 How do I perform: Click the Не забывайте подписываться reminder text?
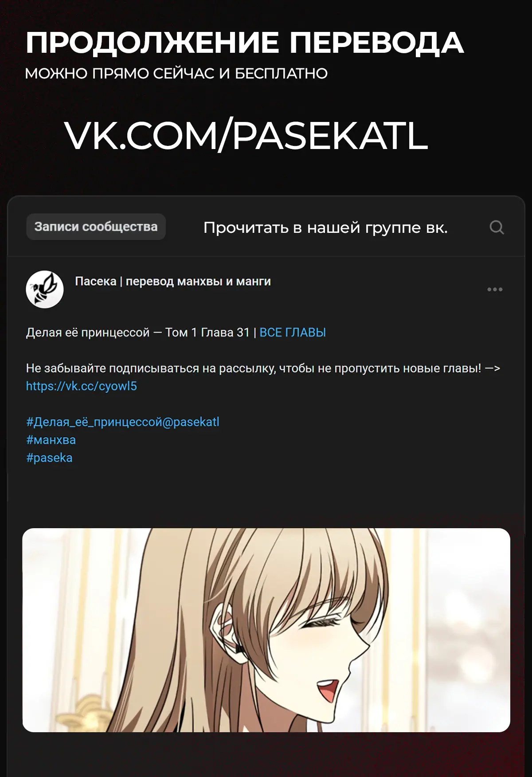(x=263, y=369)
